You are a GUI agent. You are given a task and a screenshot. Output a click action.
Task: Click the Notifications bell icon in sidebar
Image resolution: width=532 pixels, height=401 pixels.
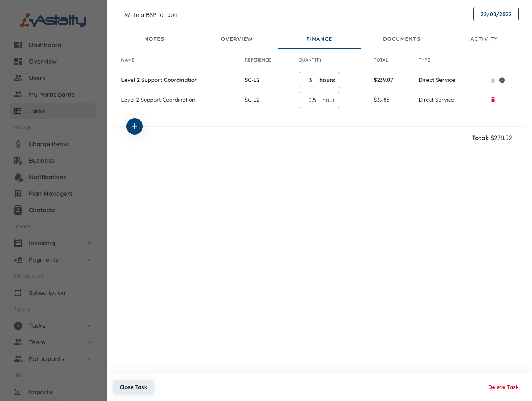[x=18, y=177]
